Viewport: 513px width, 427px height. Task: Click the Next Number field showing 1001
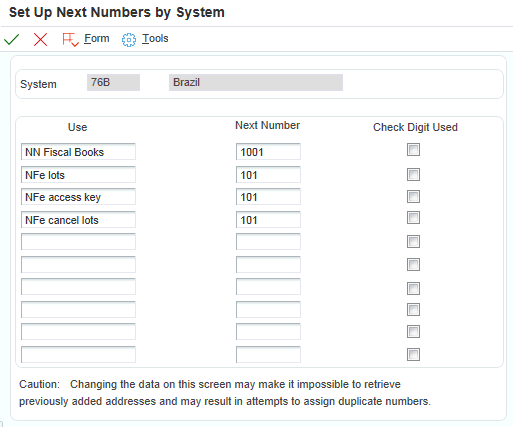coord(268,152)
